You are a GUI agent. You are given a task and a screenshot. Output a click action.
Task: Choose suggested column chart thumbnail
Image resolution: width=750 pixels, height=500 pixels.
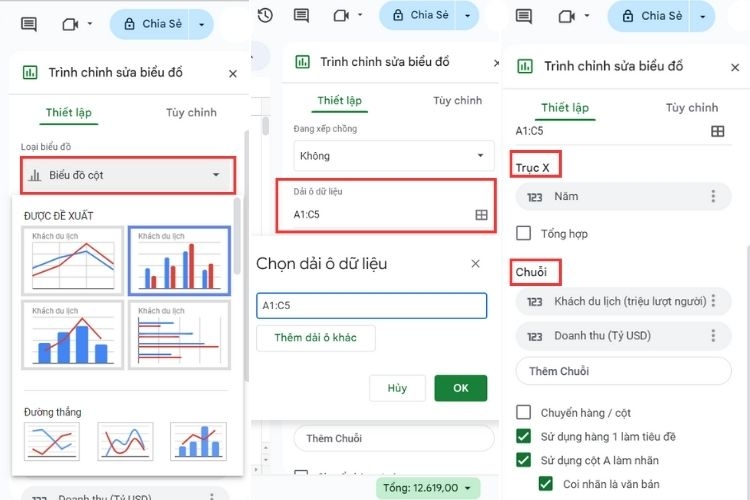179,260
